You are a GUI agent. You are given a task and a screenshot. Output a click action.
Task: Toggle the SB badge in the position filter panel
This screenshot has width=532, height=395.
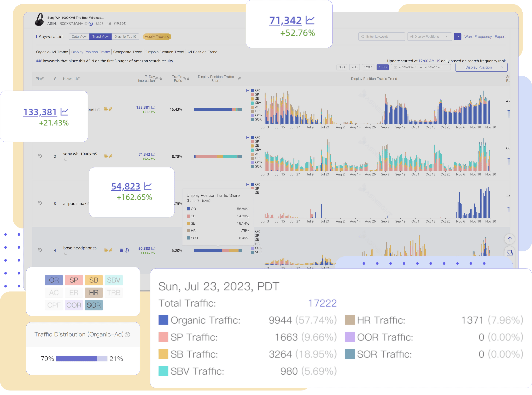tap(93, 280)
